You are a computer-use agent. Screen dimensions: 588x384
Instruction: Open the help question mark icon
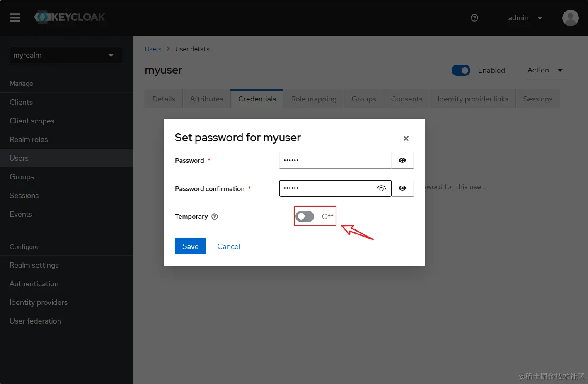[x=474, y=18]
